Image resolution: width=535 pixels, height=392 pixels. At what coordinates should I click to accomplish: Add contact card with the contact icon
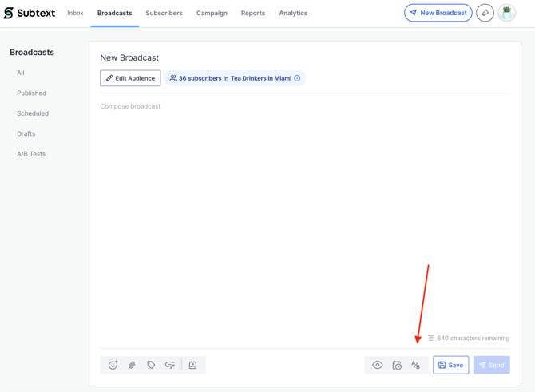pyautogui.click(x=192, y=365)
